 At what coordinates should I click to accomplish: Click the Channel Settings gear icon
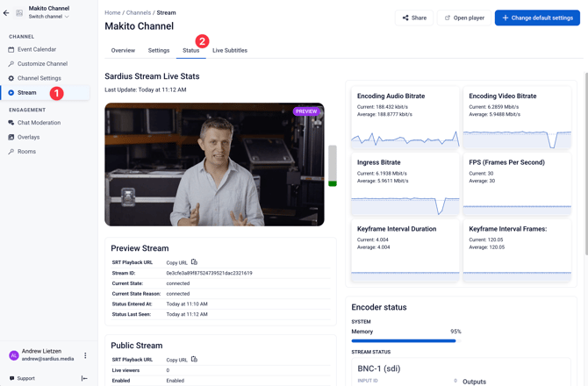(11, 78)
